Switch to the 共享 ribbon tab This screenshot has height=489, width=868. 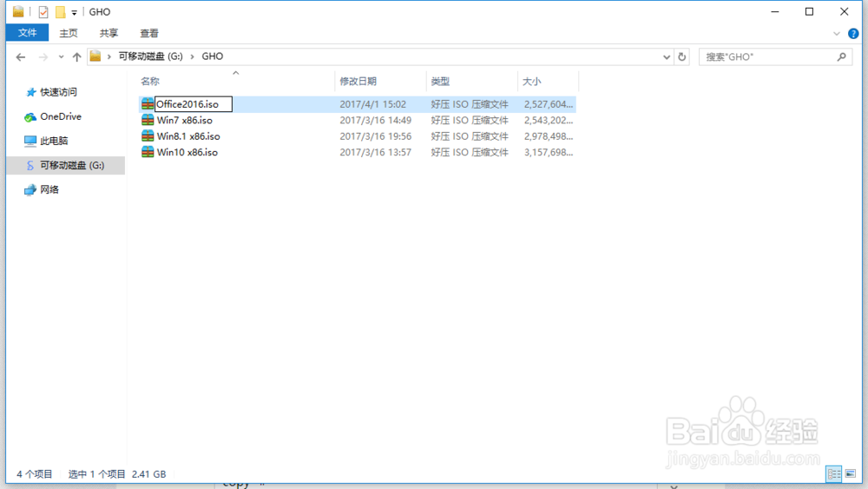(x=109, y=33)
